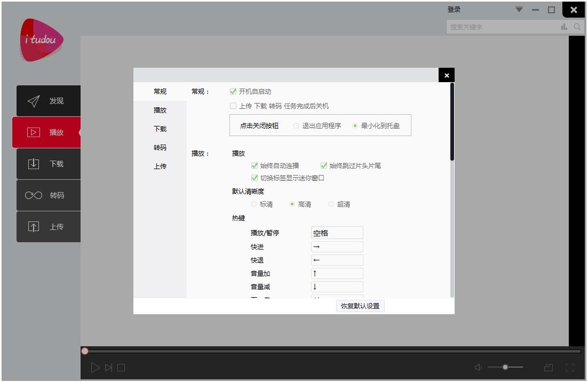Open the 下载 section from the sidebar
The width and height of the screenshot is (588, 382).
(33, 164)
